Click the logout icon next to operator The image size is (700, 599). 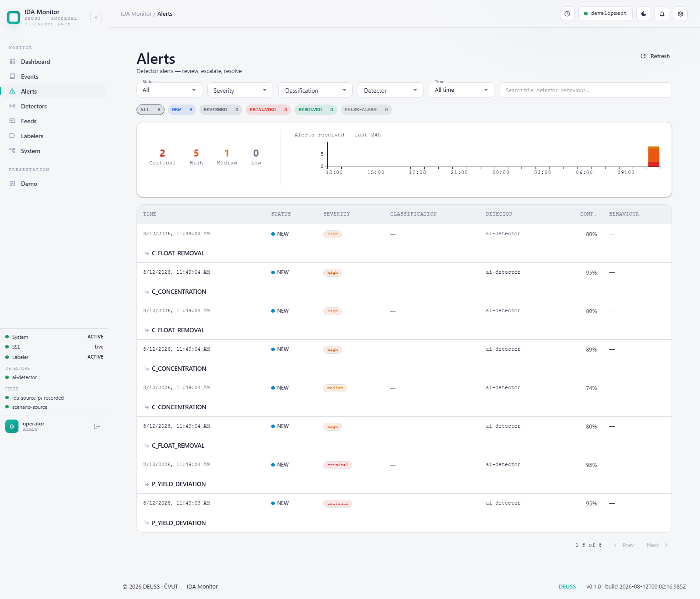pos(97,426)
